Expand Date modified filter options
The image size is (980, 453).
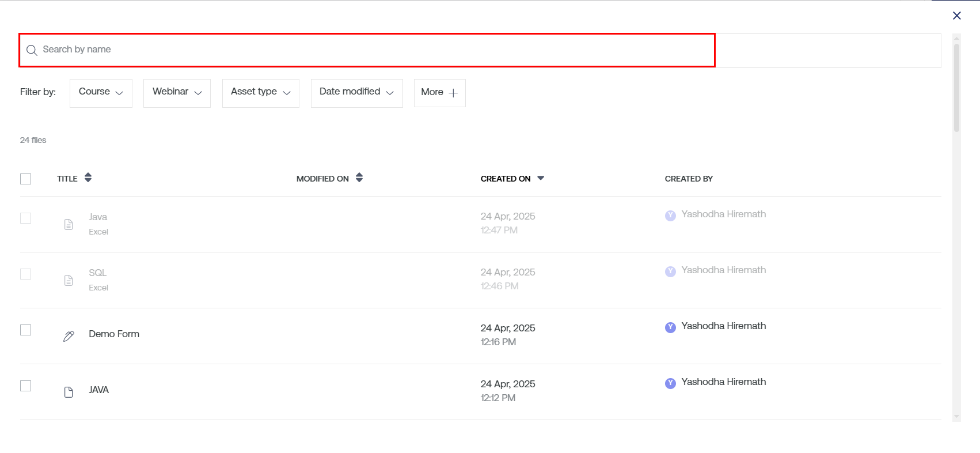356,93
